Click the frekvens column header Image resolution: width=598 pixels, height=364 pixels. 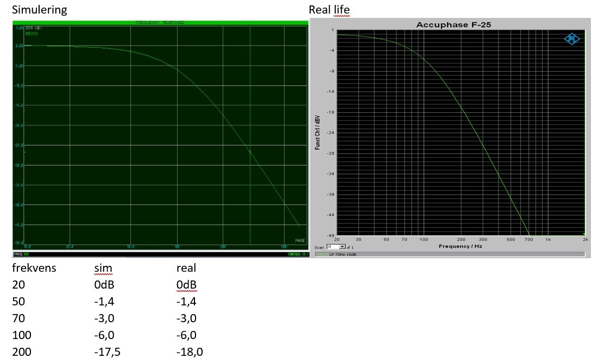(34, 267)
